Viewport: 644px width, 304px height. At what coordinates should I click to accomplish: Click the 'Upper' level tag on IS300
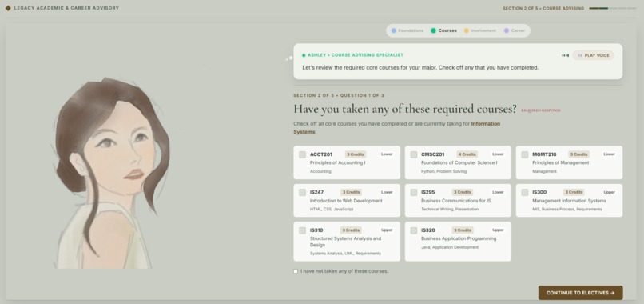tap(609, 192)
